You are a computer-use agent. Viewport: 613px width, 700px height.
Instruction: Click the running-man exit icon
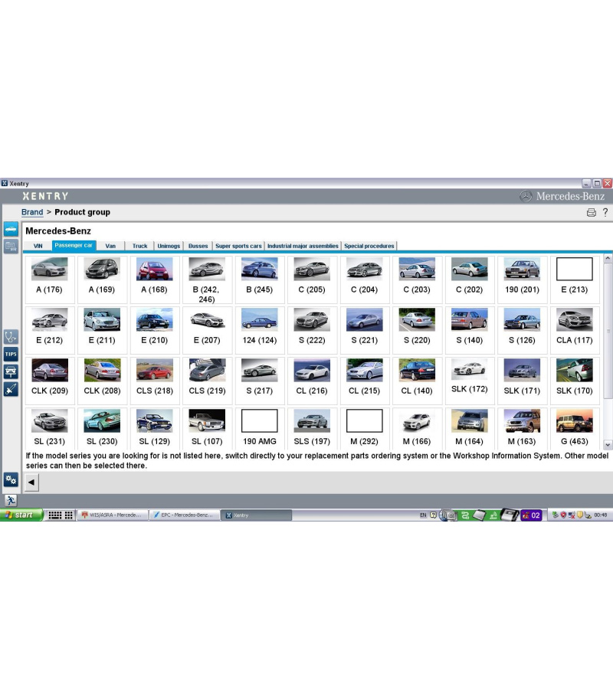coord(11,500)
